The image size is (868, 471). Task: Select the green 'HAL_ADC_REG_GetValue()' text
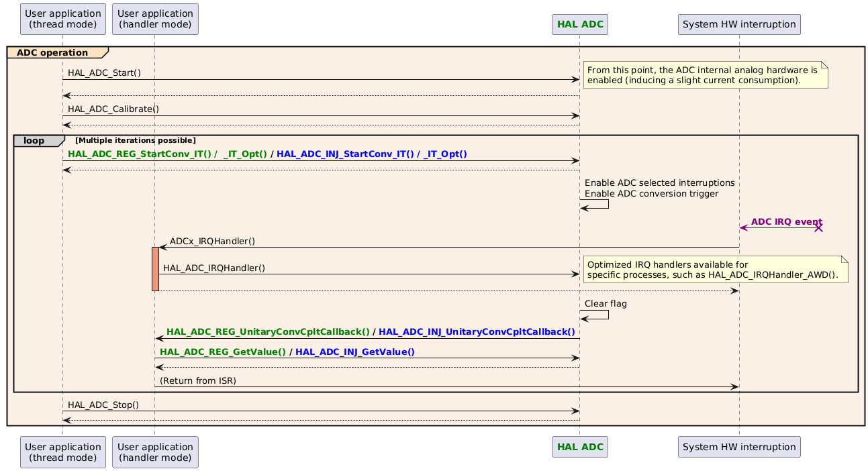[223, 352]
